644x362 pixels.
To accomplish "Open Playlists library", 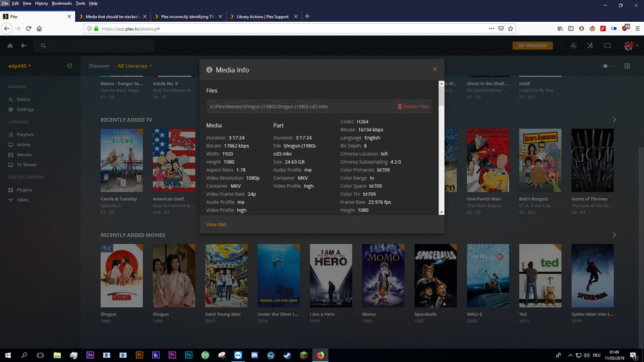I will pyautogui.click(x=25, y=135).
